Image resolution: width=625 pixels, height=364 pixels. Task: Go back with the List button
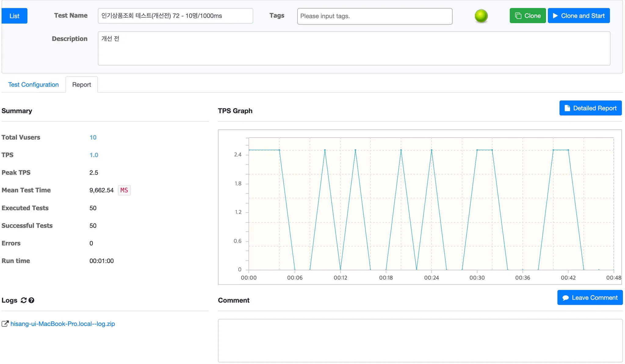(x=14, y=16)
